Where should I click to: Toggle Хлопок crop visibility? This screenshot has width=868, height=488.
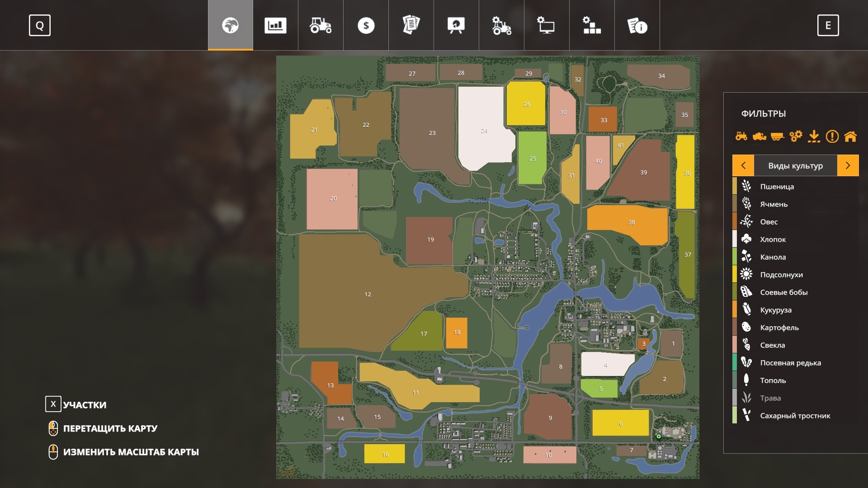pos(773,239)
